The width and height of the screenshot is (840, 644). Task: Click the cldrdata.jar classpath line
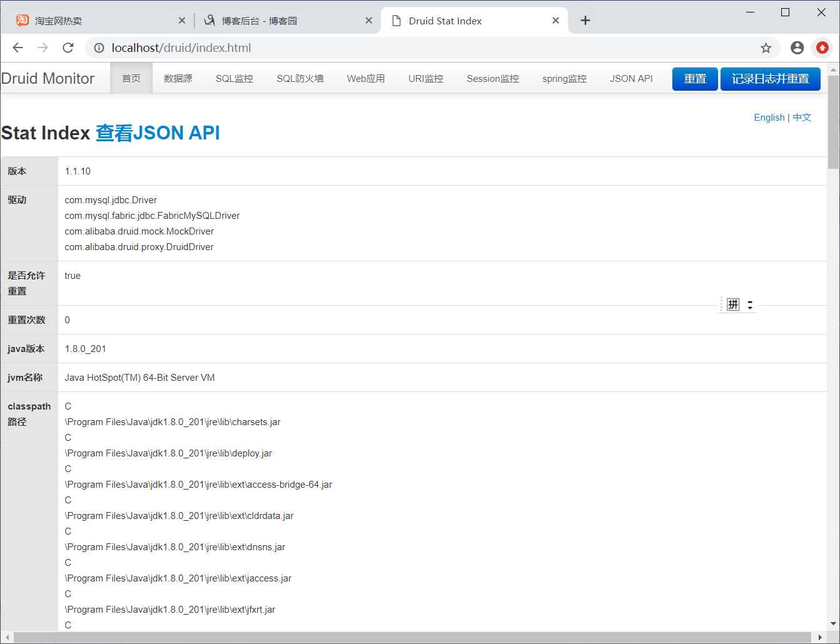coord(179,516)
